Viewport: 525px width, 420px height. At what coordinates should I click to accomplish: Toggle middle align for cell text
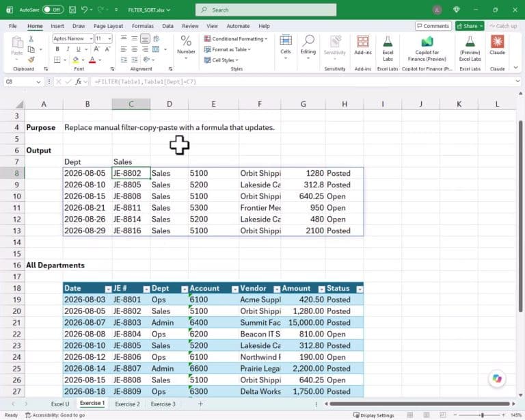tap(135, 39)
